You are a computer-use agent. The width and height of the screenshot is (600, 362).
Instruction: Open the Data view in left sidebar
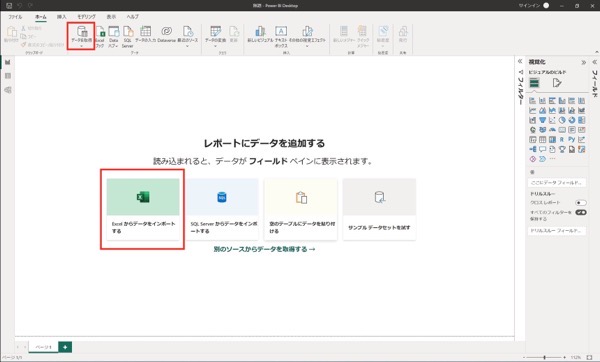pyautogui.click(x=8, y=76)
